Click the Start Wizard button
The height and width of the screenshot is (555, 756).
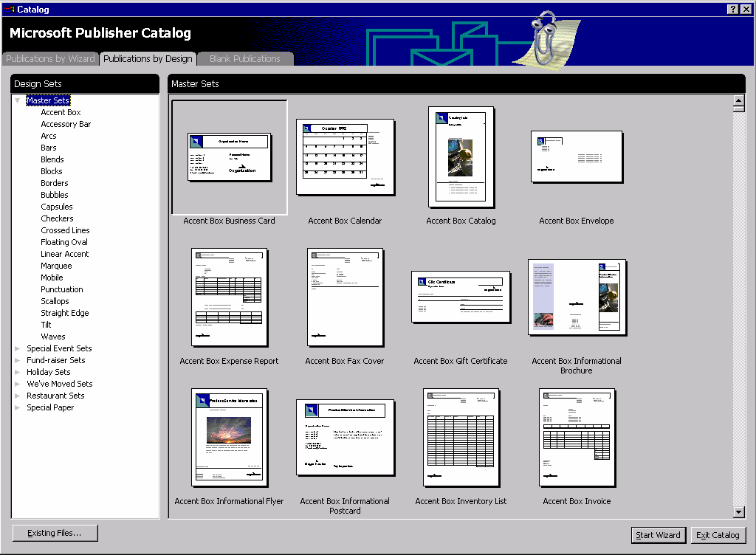658,535
